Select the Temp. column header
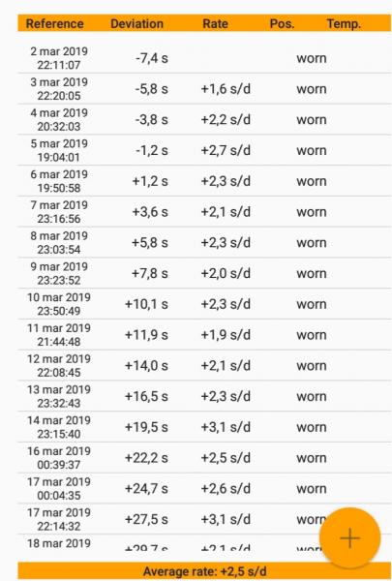This screenshot has height=581, width=392. pos(344,23)
